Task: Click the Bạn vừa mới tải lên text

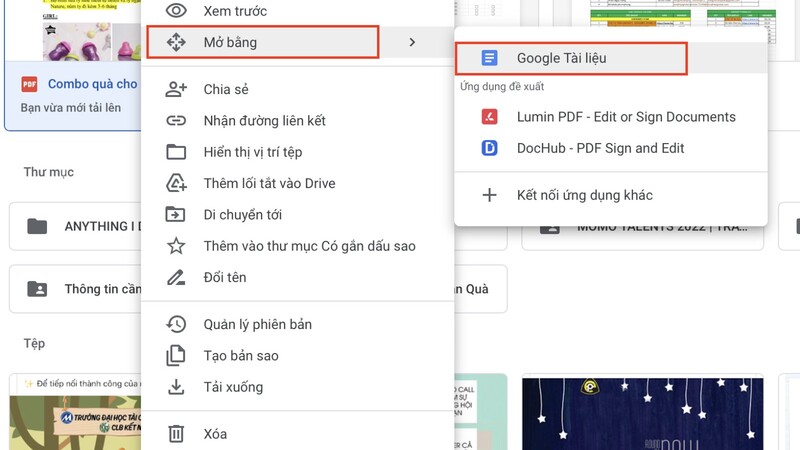Action: pyautogui.click(x=71, y=108)
